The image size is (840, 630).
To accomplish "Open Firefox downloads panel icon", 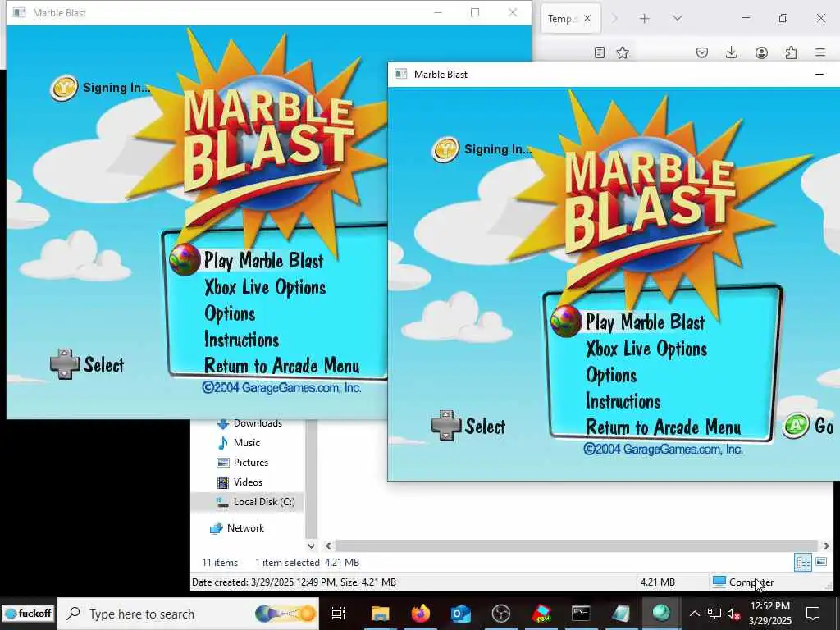I will 731,52.
